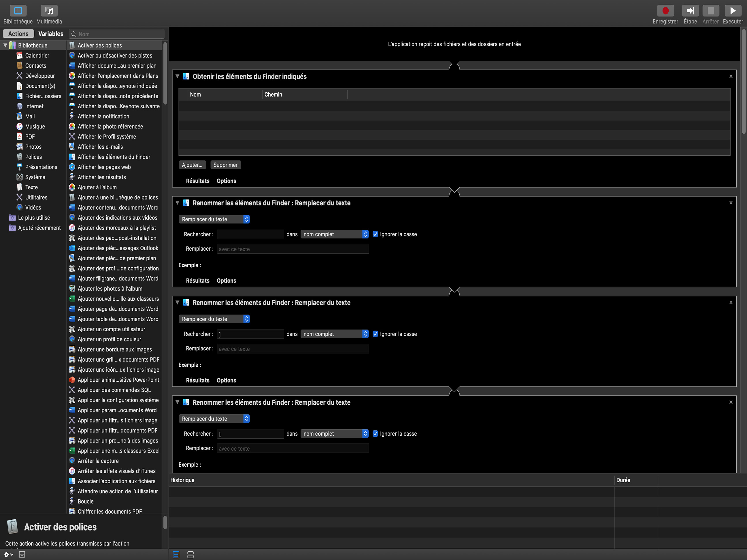This screenshot has width=747, height=560.
Task: Collapse the Obtenir les éléments du Finder action
Action: (177, 76)
